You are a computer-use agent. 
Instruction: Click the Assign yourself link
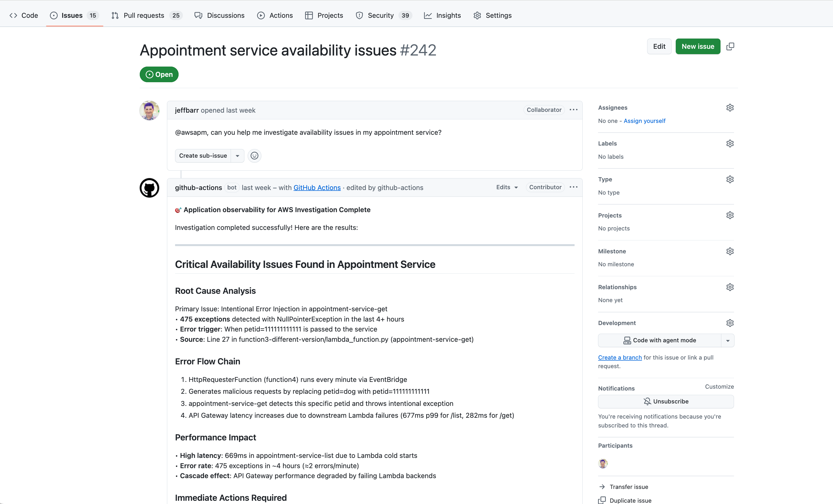[644, 121]
